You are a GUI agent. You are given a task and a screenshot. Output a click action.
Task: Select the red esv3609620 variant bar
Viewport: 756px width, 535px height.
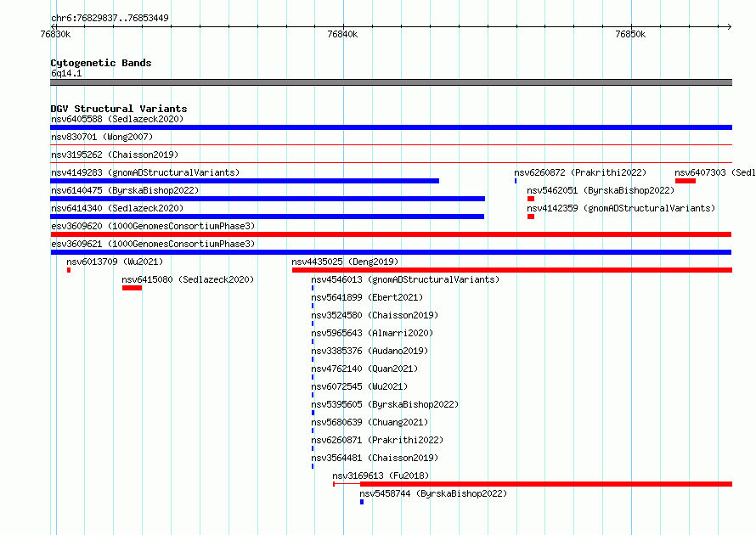pos(391,234)
